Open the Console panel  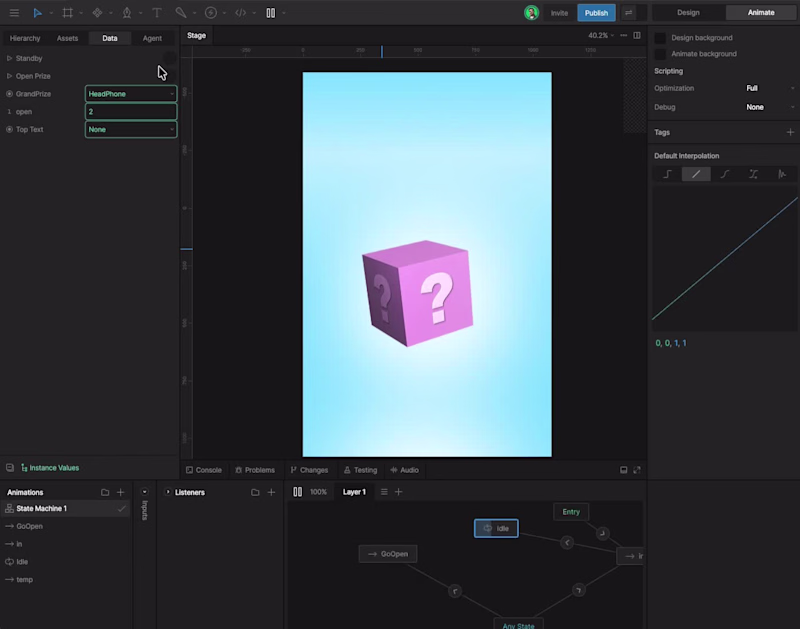click(204, 469)
